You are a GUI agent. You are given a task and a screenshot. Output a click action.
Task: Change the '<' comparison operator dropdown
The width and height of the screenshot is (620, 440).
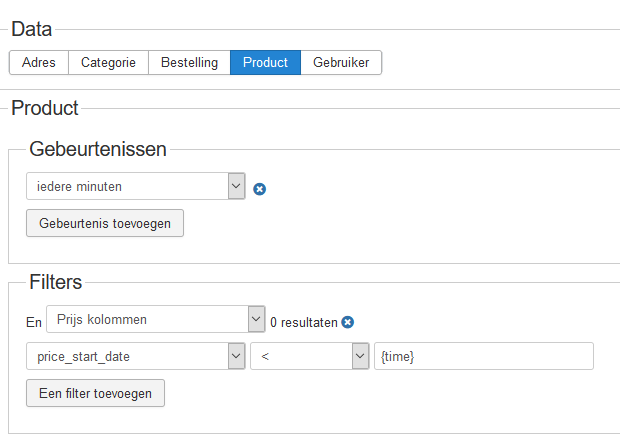click(310, 356)
